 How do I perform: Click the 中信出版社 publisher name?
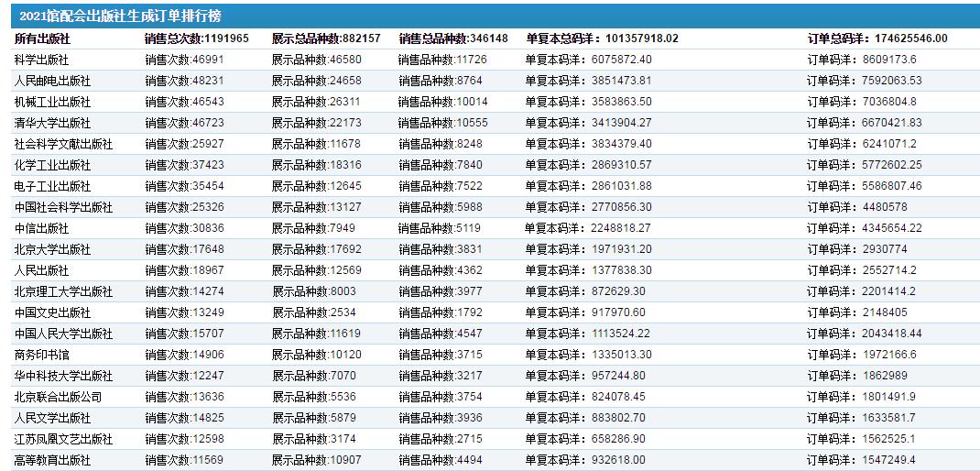click(x=41, y=228)
